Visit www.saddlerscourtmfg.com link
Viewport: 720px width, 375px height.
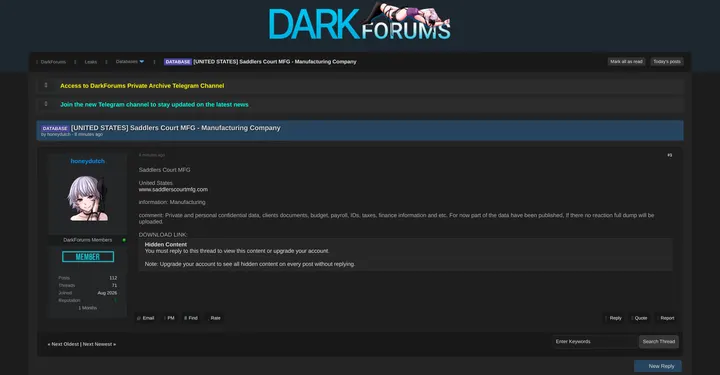tap(173, 189)
